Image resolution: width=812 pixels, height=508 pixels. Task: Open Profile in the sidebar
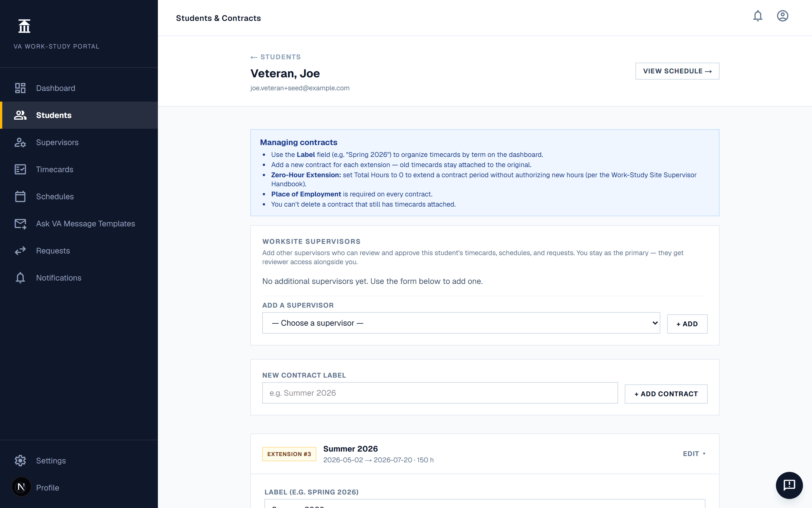[x=79, y=487]
